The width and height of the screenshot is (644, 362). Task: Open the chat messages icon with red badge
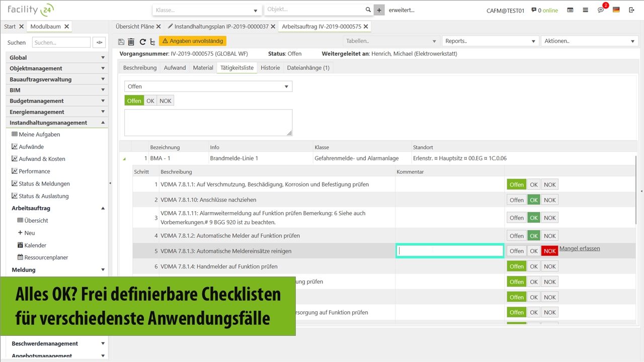(x=601, y=10)
